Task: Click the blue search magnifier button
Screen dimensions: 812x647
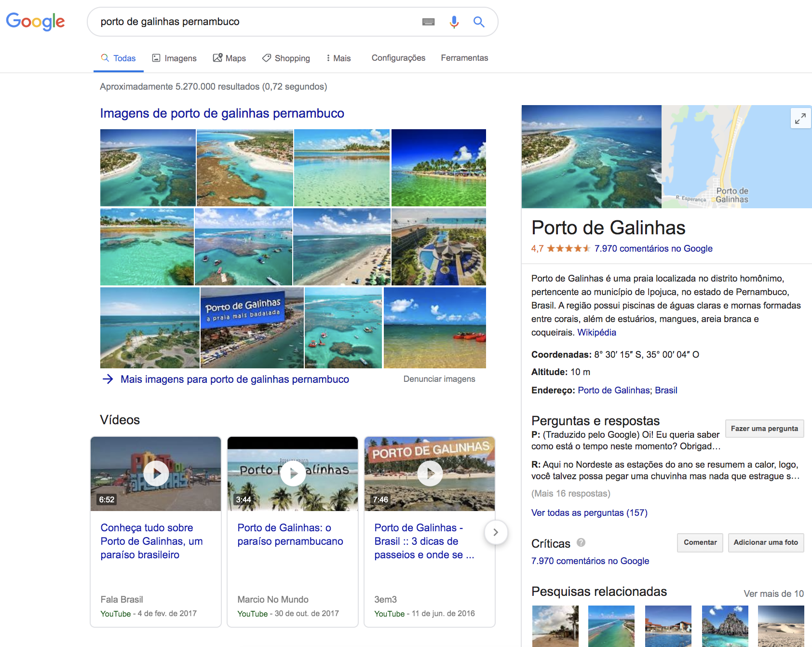Action: (479, 22)
